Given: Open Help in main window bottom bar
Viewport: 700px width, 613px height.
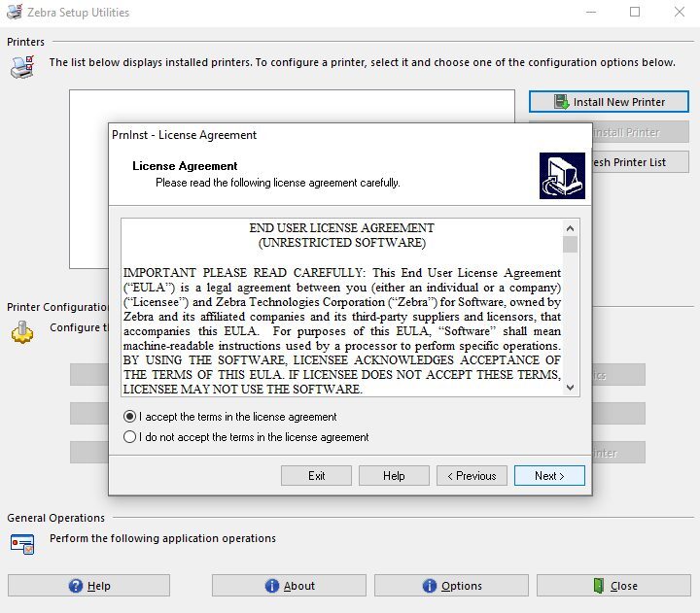Looking at the screenshot, I should point(88,586).
